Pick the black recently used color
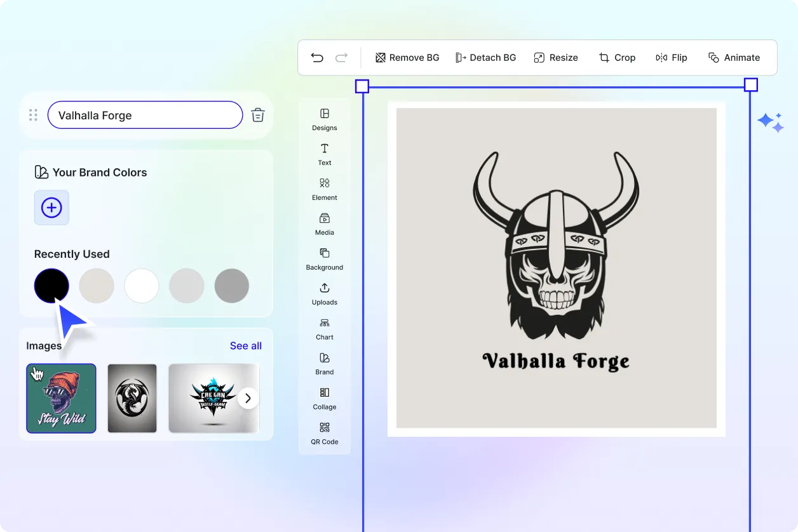 [51, 286]
